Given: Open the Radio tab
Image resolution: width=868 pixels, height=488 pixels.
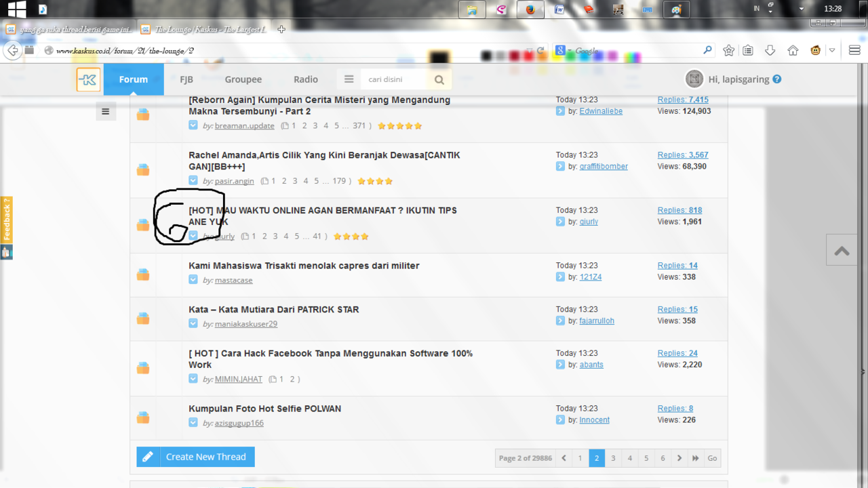Looking at the screenshot, I should pos(306,79).
